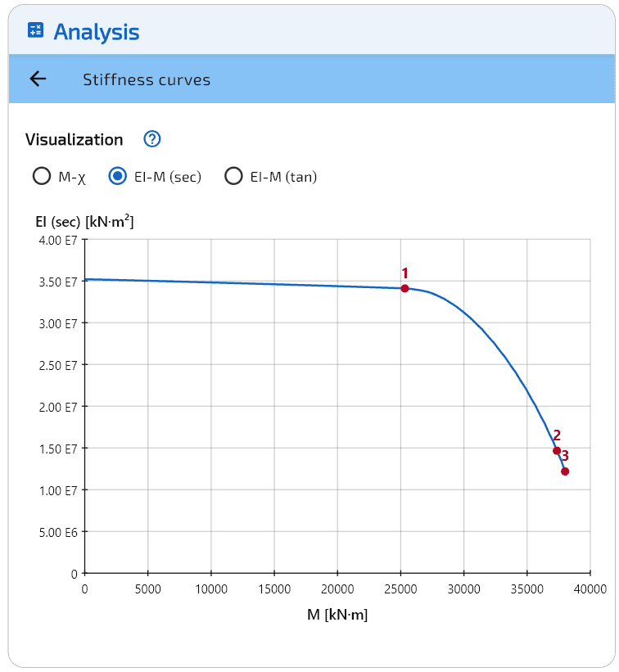This screenshot has width=619, height=672.
Task: Click red data point 1 on curve
Action: (404, 288)
